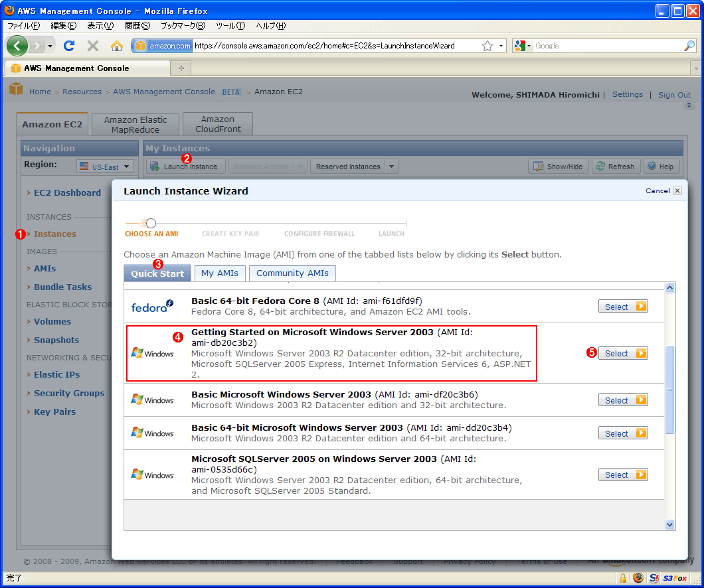Open Instances in navigation

[x=54, y=234]
